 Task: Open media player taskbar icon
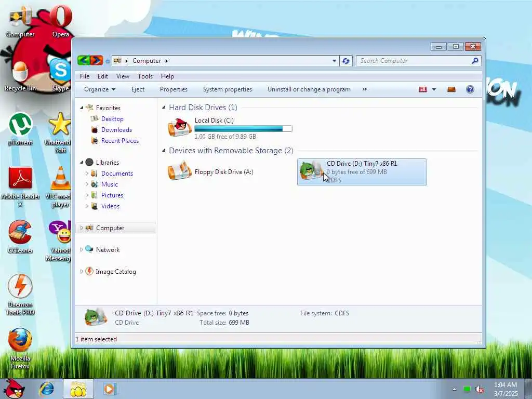click(x=109, y=389)
